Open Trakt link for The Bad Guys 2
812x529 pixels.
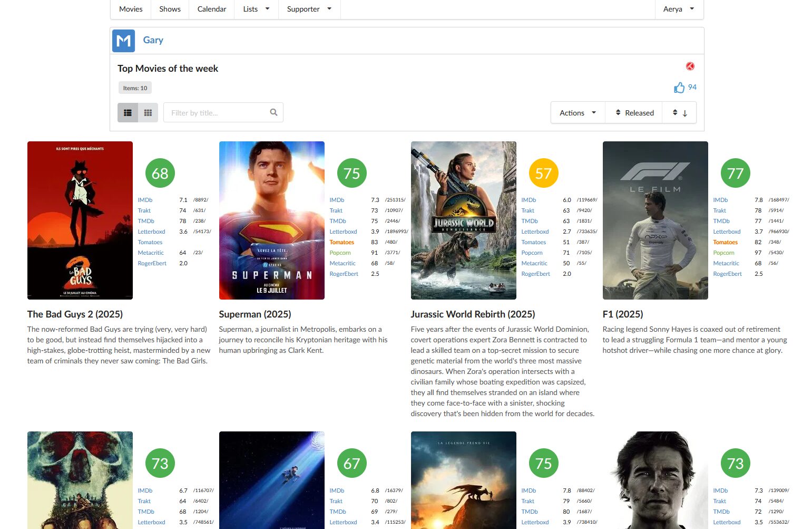pyautogui.click(x=144, y=210)
